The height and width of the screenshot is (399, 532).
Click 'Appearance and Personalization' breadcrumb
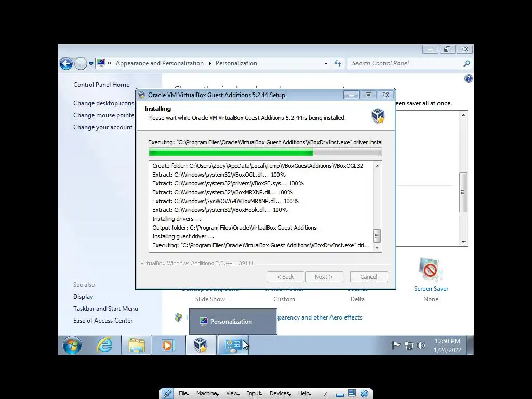point(159,63)
